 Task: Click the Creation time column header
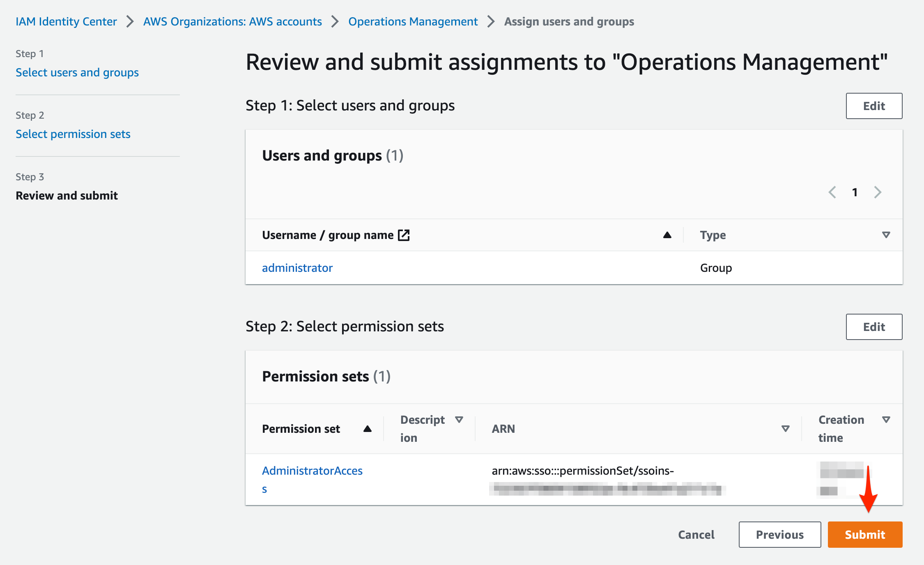(841, 429)
